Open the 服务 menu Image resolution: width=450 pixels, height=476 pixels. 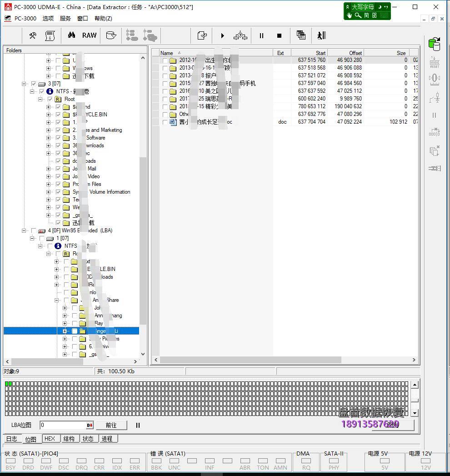coord(65,18)
